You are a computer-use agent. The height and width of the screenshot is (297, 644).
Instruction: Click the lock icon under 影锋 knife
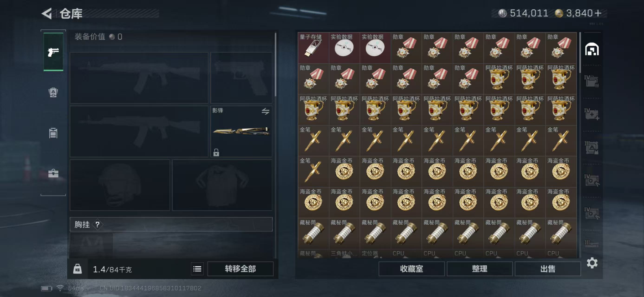[216, 152]
